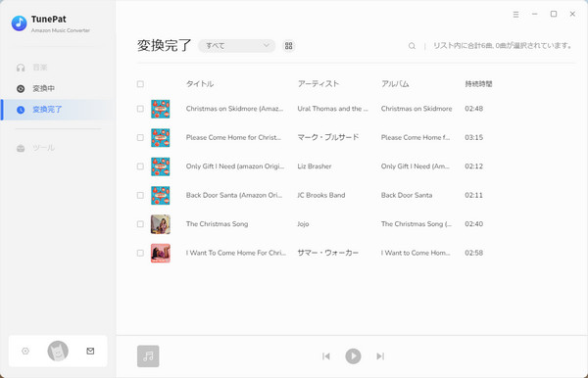Click the clock icon beside 変換完了
This screenshot has width=588, height=378.
pyautogui.click(x=21, y=110)
